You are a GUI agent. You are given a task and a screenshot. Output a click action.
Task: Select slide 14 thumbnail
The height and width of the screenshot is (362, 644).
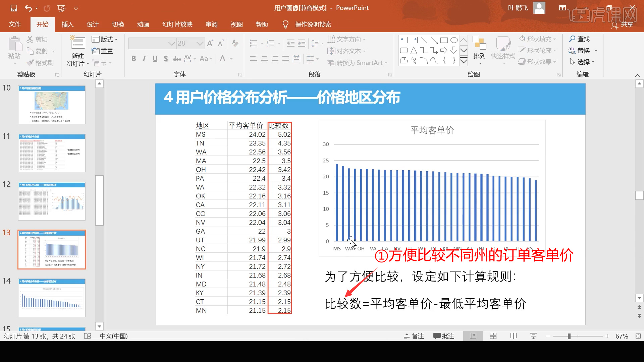[x=52, y=298]
